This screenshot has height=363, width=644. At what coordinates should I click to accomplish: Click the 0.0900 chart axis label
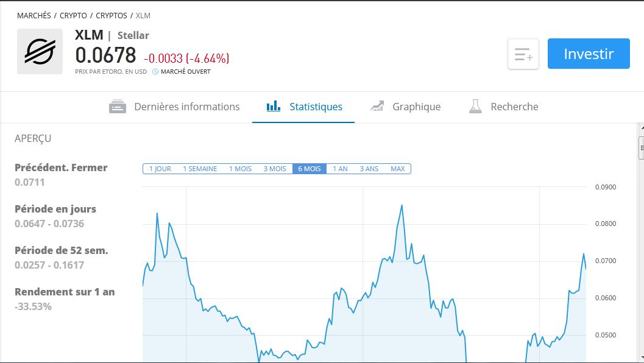point(606,187)
